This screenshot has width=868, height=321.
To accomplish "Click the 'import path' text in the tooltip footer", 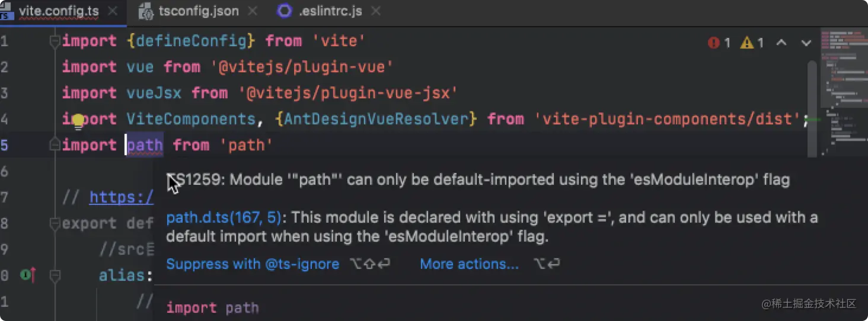I will [212, 308].
